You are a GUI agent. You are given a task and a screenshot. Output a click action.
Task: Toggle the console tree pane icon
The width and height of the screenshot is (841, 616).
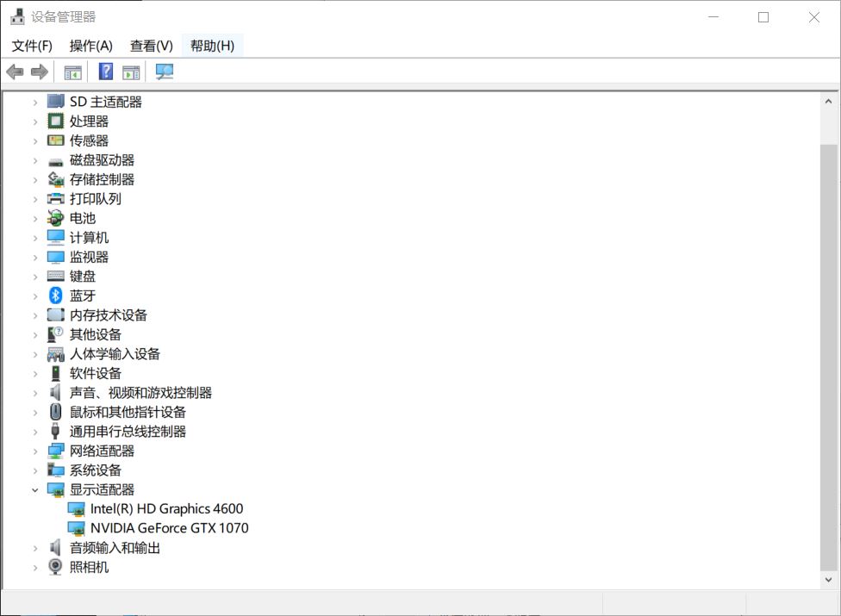73,72
